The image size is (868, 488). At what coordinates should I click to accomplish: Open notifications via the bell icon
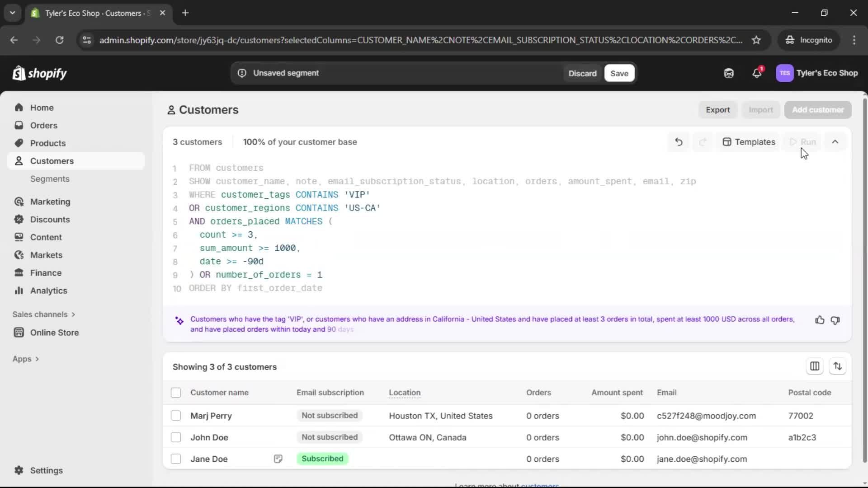pos(757,73)
